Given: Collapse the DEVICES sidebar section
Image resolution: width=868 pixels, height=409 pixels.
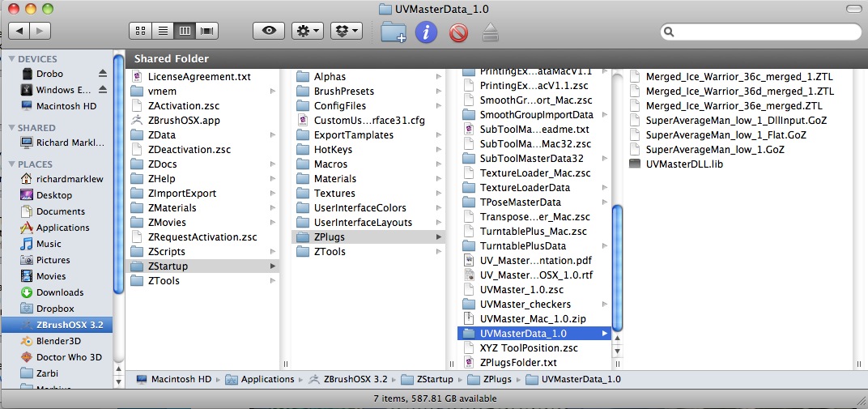Looking at the screenshot, I should pos(12,59).
